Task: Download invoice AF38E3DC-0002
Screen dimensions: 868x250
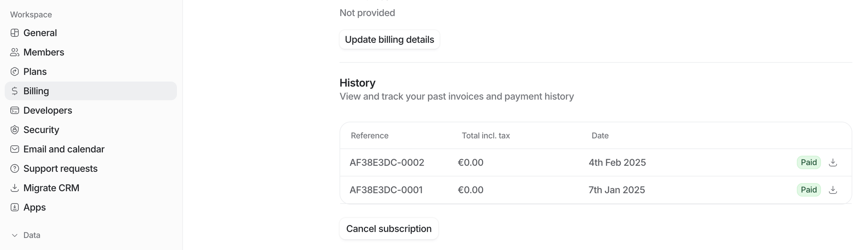Action: click(833, 163)
